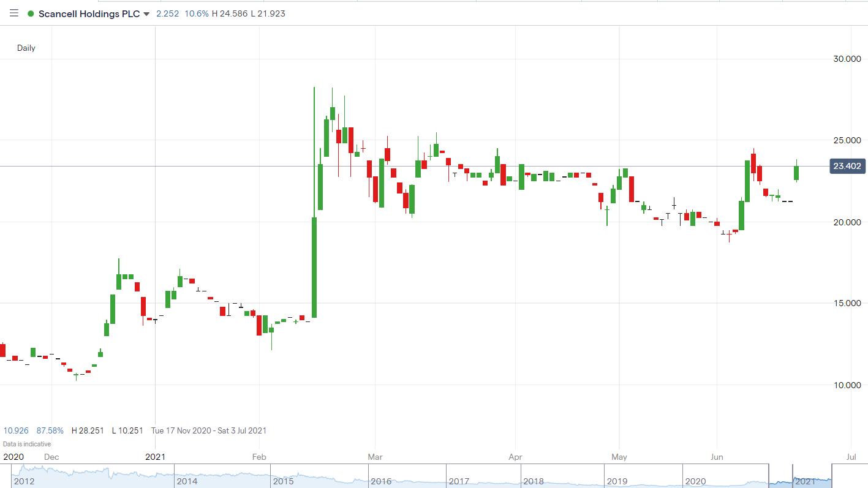Click the 10.6% daily change value
868x488 pixels.
click(x=196, y=13)
